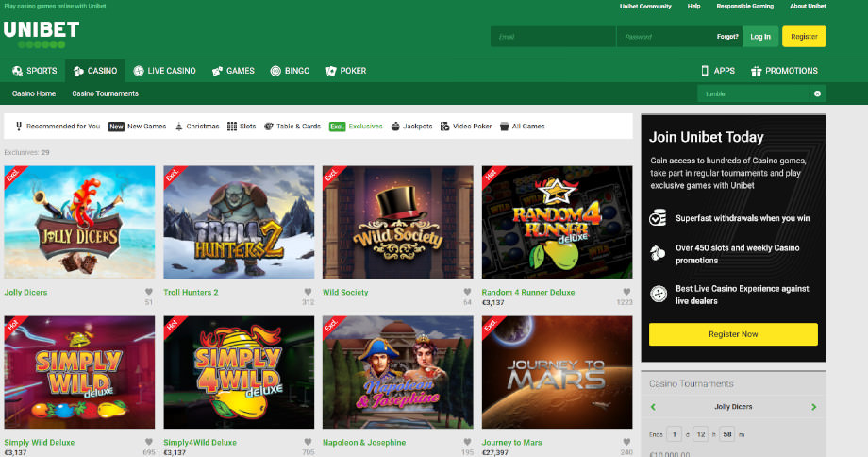
Task: Select the All Games category filter
Action: (x=522, y=127)
